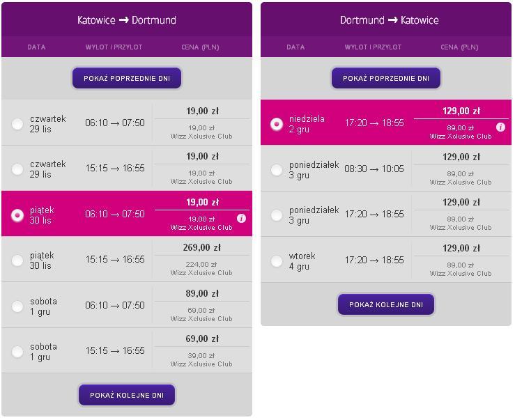This screenshot has width=515, height=420.
Task: Select czwartek 29 lis 15:15 flight radio
Action: (17, 169)
